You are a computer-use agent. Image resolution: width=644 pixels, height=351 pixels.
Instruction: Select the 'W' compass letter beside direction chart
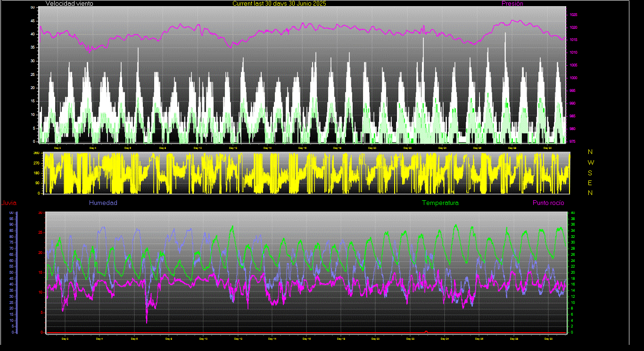point(591,162)
